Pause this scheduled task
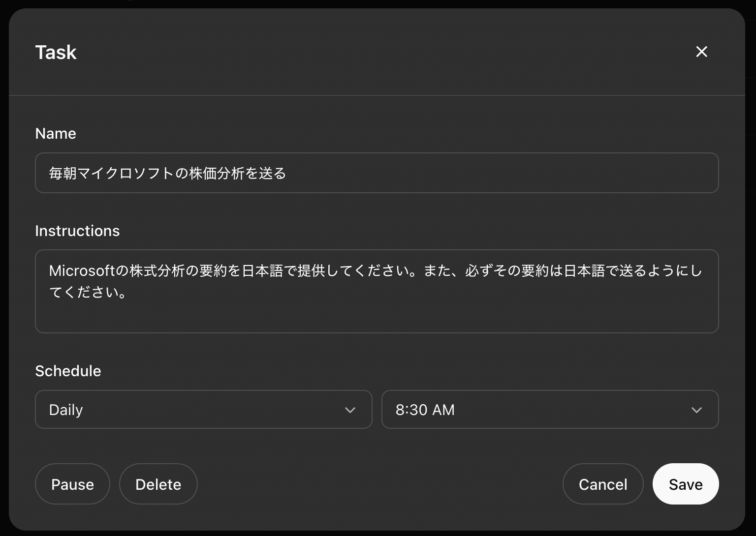The height and width of the screenshot is (536, 756). click(x=72, y=484)
